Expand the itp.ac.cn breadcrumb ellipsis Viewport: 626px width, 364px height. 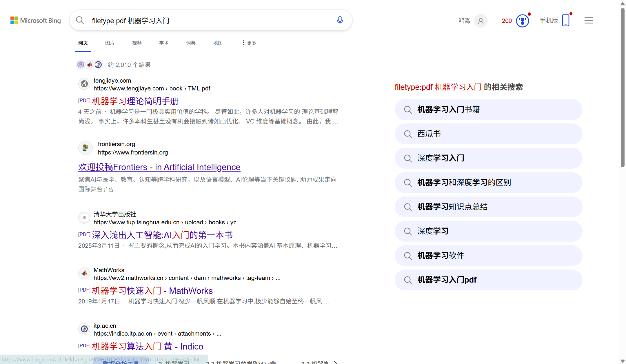pos(219,334)
